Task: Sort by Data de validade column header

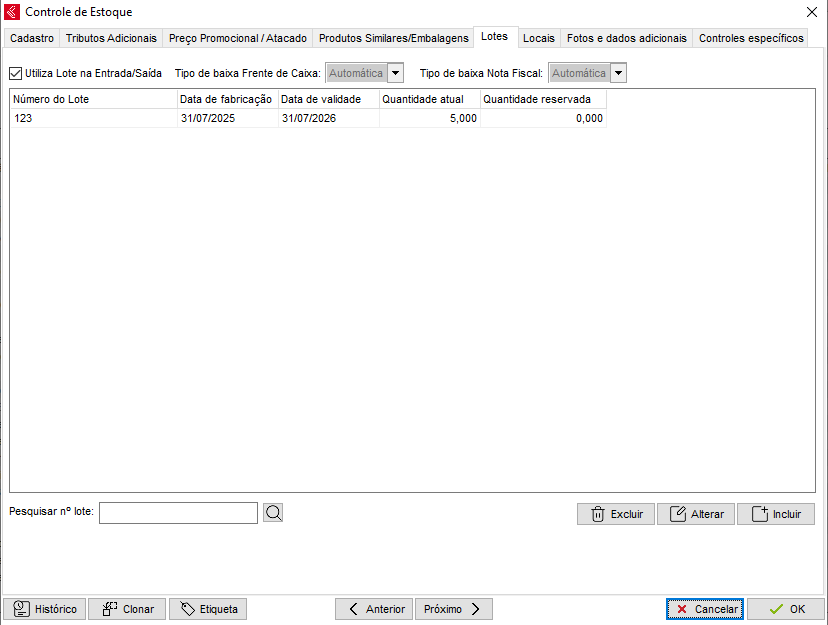Action: pos(328,99)
